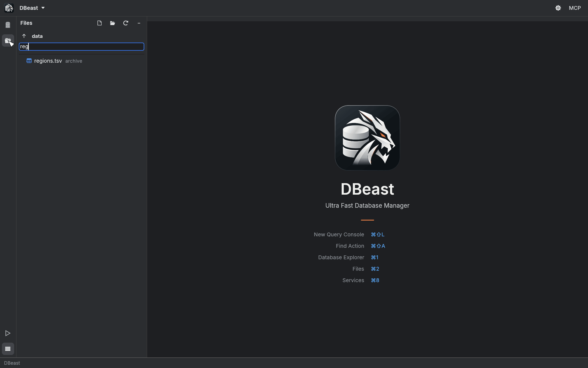Click New Query Console shortcut link
This screenshot has width=588, height=368.
[x=339, y=234]
